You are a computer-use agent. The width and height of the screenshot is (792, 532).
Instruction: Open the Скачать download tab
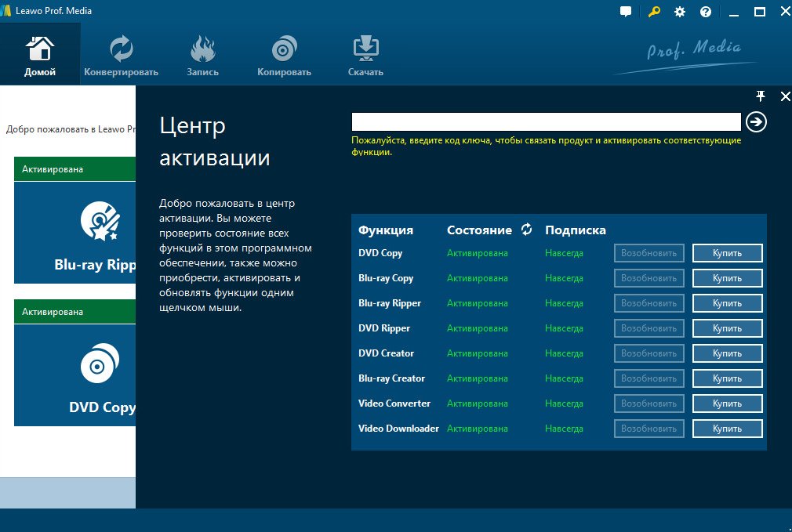pos(365,55)
